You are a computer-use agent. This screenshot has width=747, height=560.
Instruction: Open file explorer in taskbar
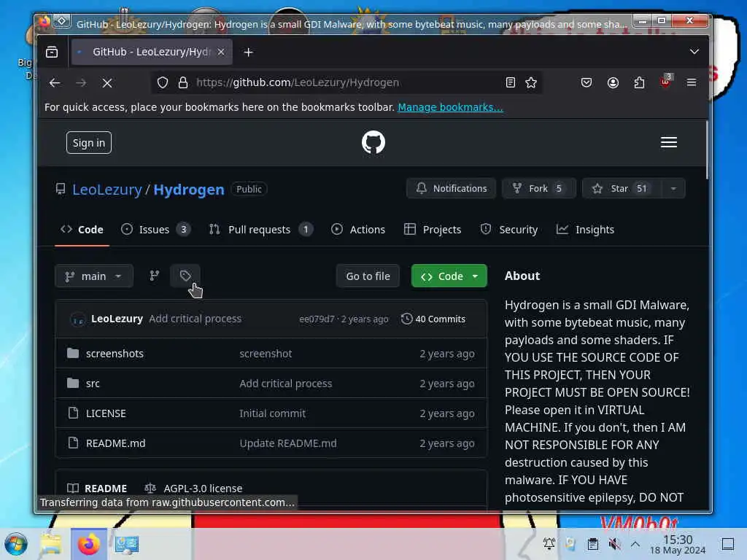pos(50,544)
